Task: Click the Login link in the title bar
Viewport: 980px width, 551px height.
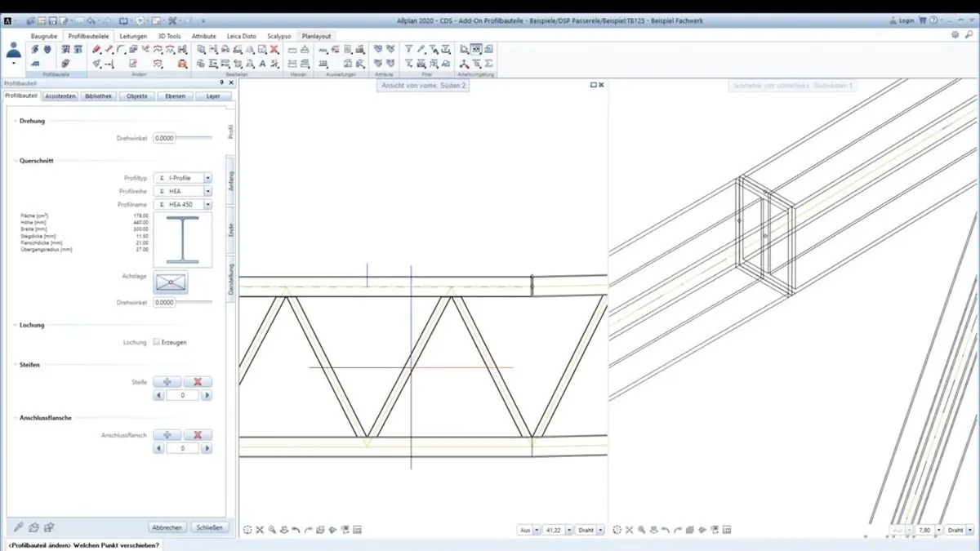Action: click(x=906, y=20)
